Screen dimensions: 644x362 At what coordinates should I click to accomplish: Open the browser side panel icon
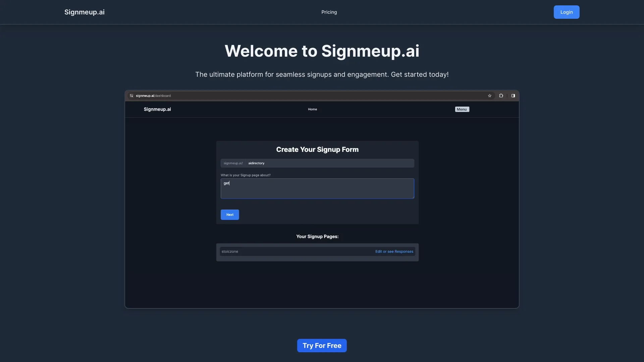click(x=513, y=96)
